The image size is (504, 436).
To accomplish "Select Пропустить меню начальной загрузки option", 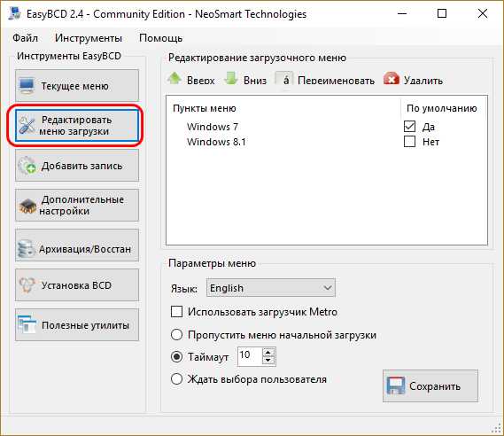I will 177,335.
